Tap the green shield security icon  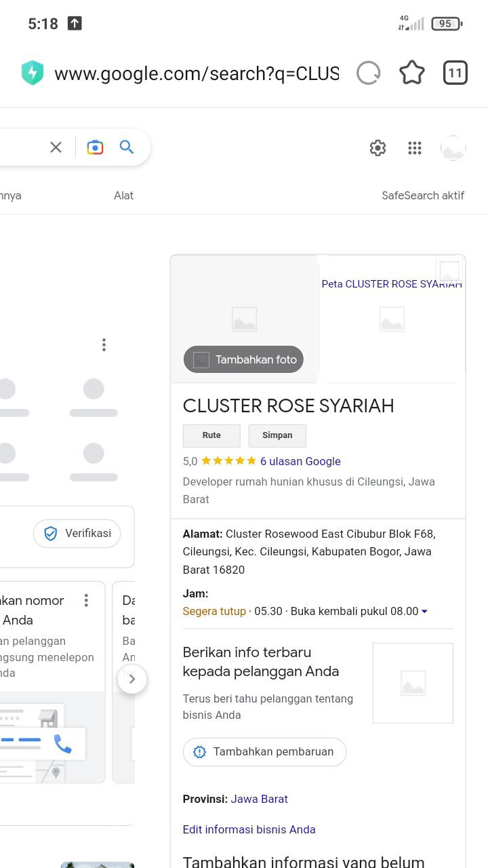pos(33,73)
